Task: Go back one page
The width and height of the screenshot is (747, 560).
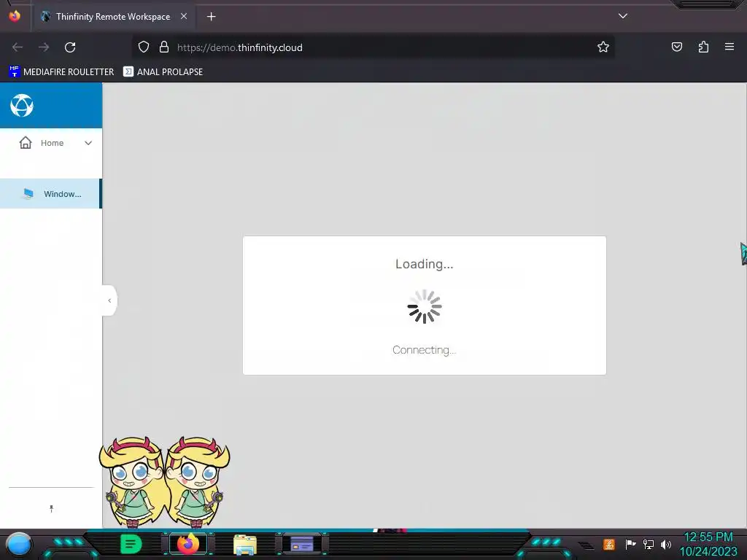Action: 18,47
